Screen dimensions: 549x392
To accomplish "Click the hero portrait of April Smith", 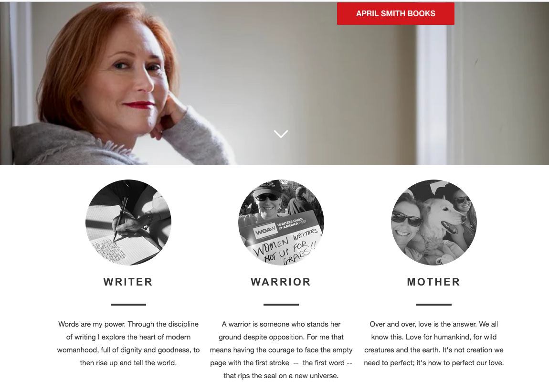I will pyautogui.click(x=119, y=84).
